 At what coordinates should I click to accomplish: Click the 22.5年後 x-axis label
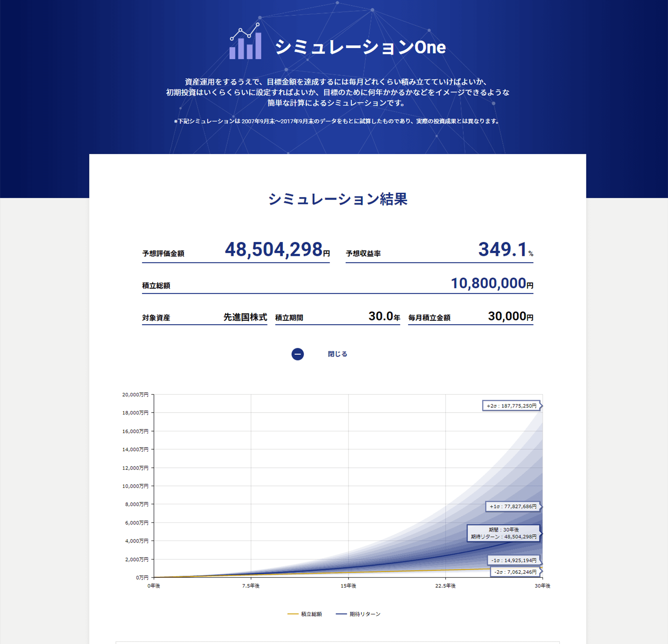[x=445, y=586]
